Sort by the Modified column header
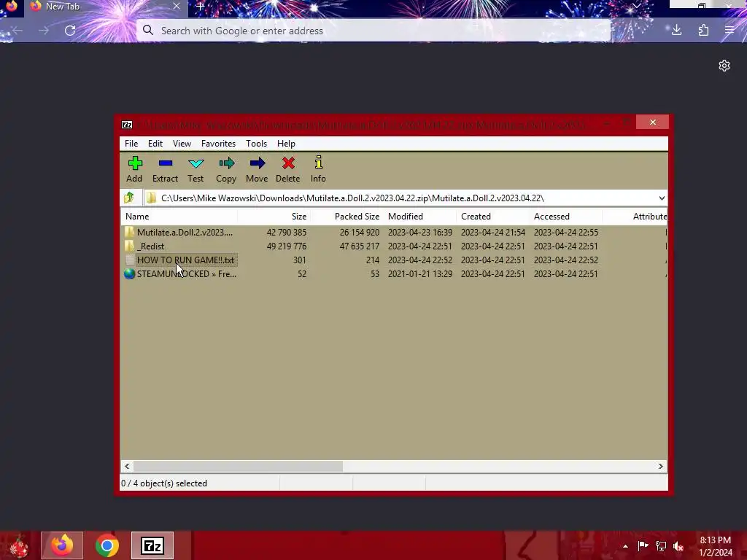The height and width of the screenshot is (560, 747). (420, 216)
